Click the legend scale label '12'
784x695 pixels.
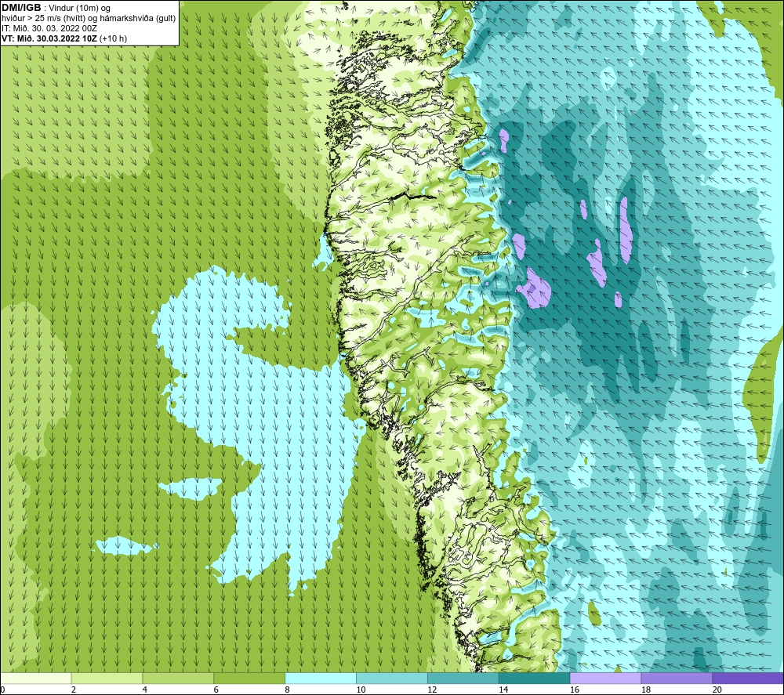(x=433, y=690)
